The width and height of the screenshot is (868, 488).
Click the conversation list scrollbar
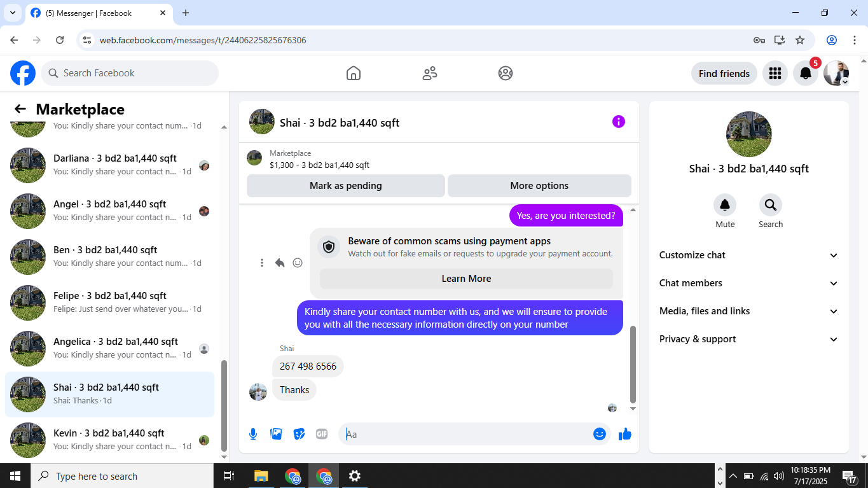(x=224, y=405)
